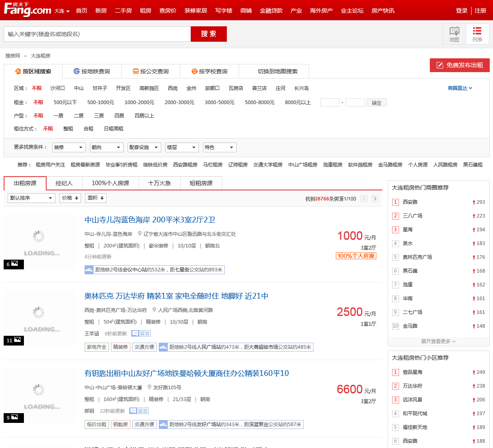Open 业主论坛 in top navigation
The height and width of the screenshot is (448, 493).
point(352,11)
